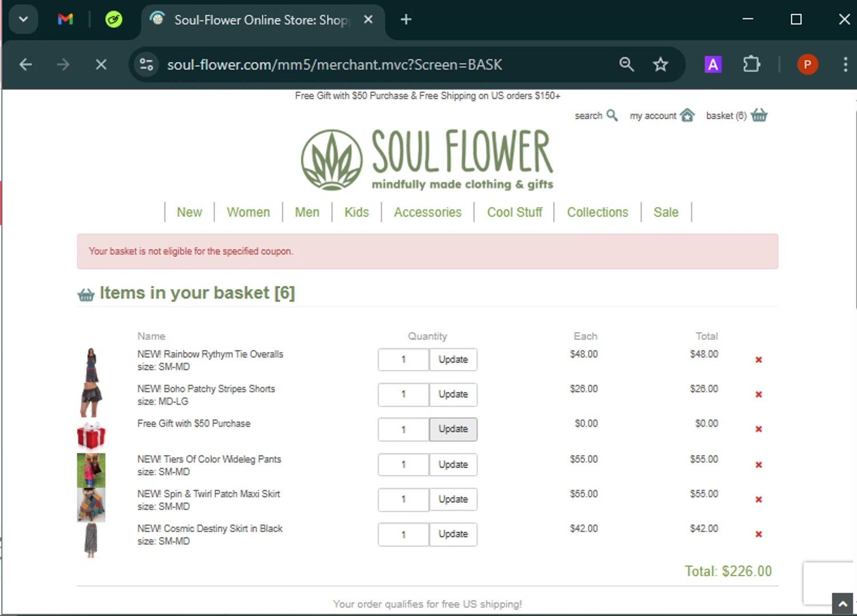Open the Men menu
857x616 pixels.
coord(307,212)
